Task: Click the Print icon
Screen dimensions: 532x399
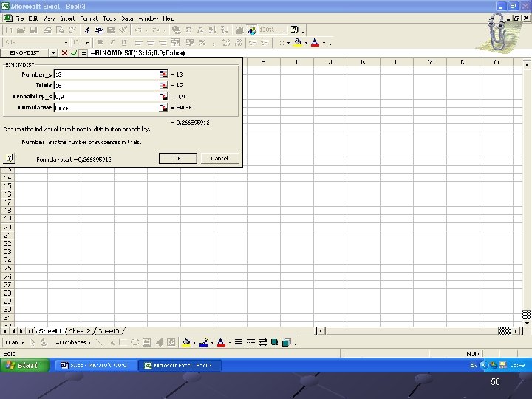Action: [49, 30]
